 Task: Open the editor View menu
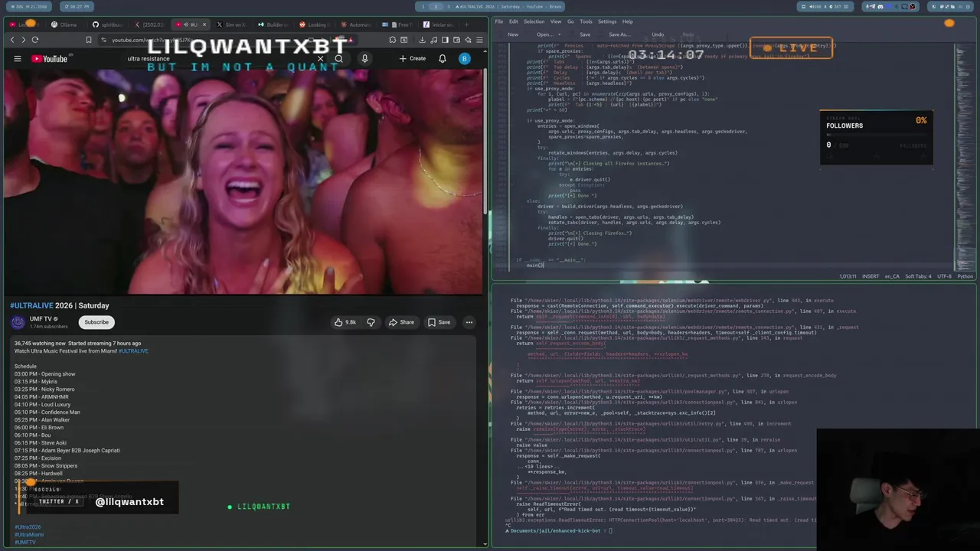coord(556,21)
